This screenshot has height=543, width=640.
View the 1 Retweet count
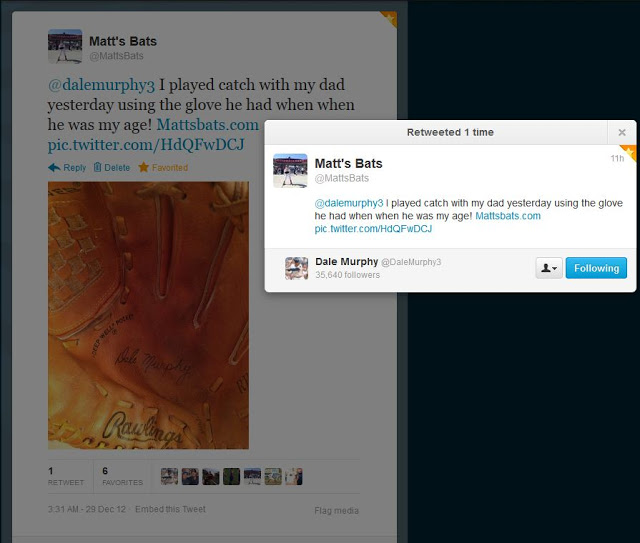point(66,476)
